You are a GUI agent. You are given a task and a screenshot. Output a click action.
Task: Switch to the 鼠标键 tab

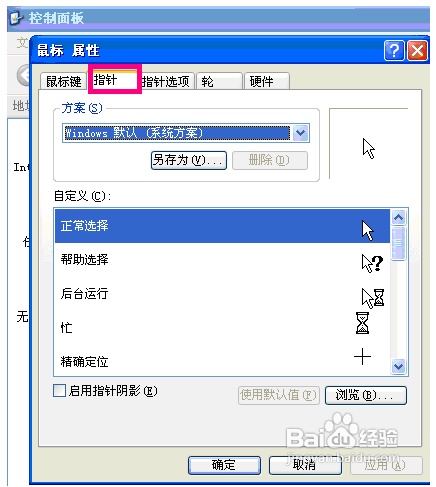pyautogui.click(x=63, y=81)
